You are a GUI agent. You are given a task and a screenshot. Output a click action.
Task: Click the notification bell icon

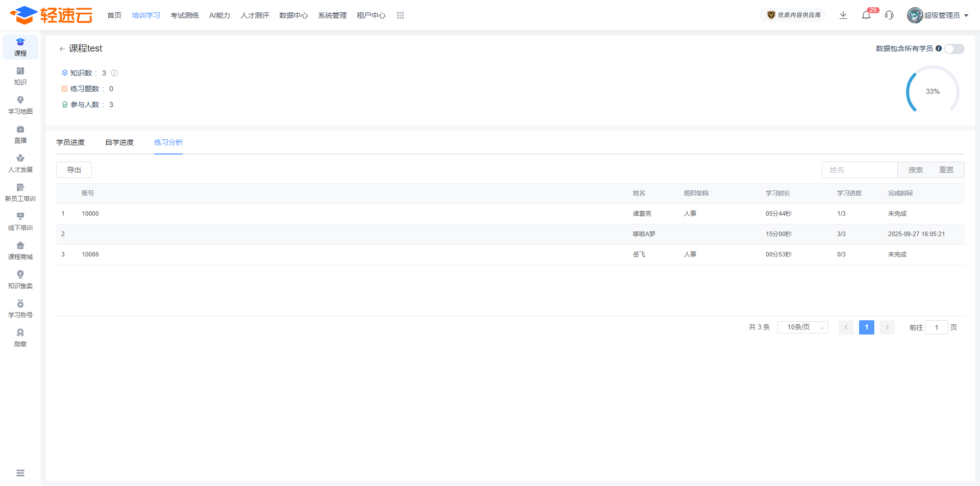(866, 15)
